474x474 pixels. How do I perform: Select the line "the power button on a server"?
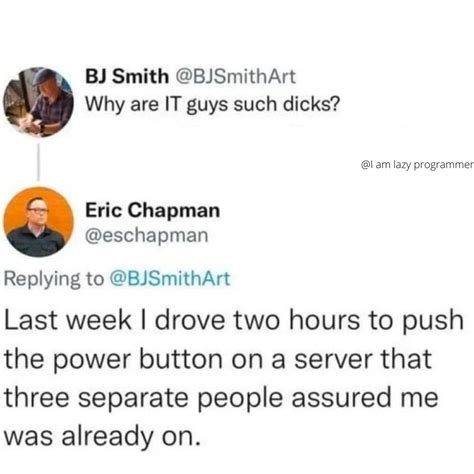click(x=218, y=359)
